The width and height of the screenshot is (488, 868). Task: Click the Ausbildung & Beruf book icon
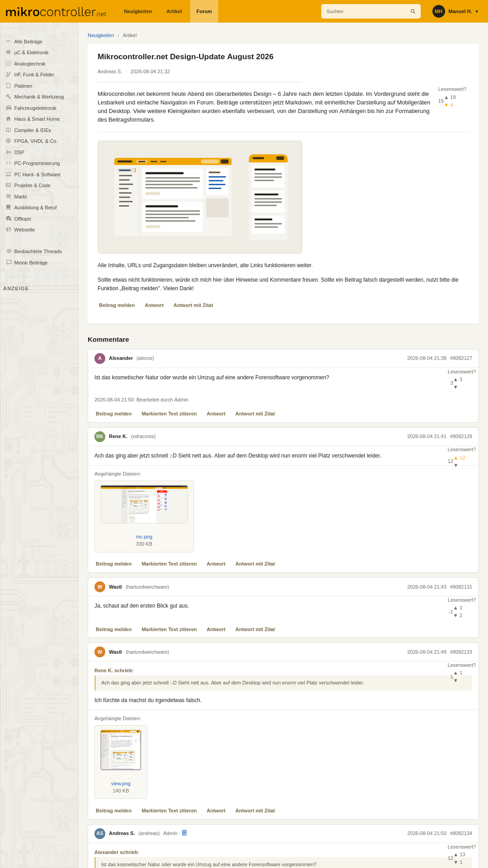click(x=8, y=208)
